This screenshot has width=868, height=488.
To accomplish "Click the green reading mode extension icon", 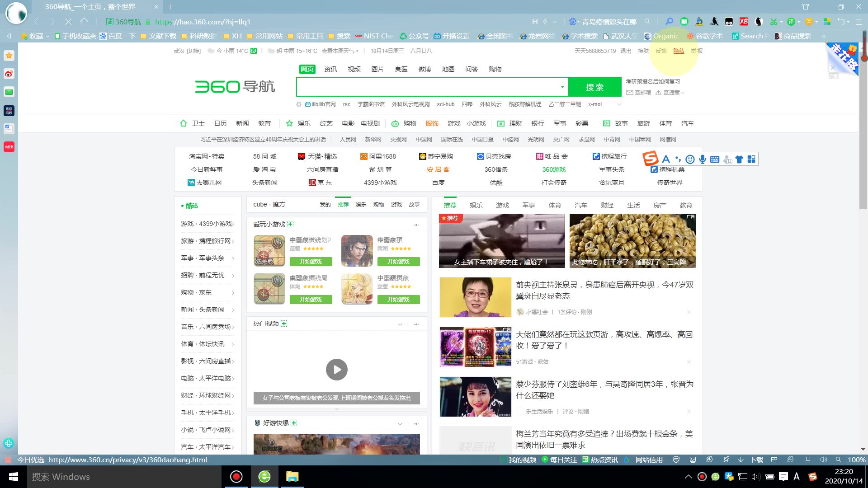I will [684, 22].
